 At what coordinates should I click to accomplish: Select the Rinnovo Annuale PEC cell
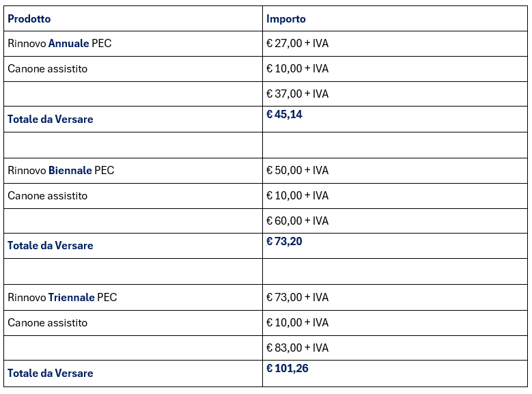[59, 43]
